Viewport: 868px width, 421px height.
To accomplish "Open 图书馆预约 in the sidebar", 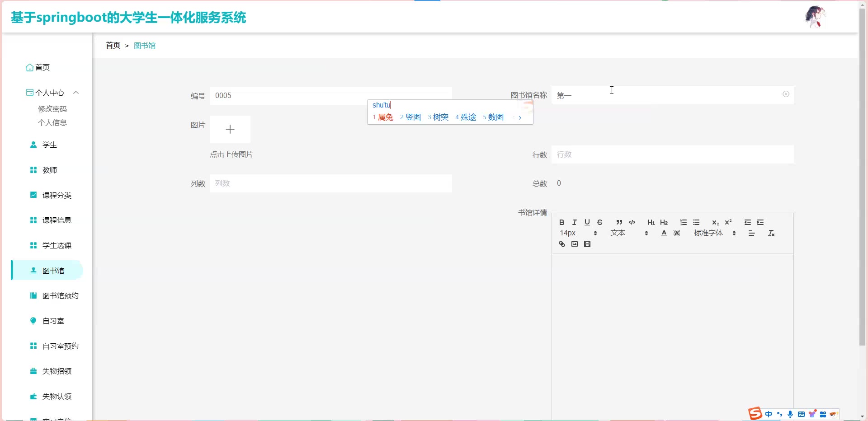I will (x=60, y=296).
